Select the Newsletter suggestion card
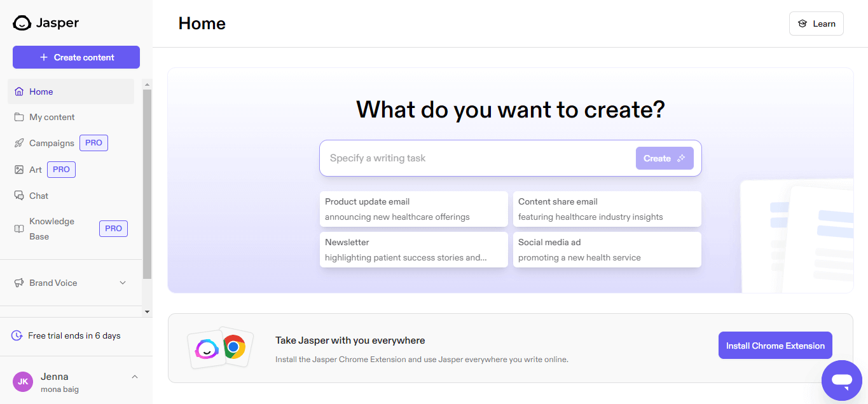This screenshot has height=404, width=868. pos(414,250)
